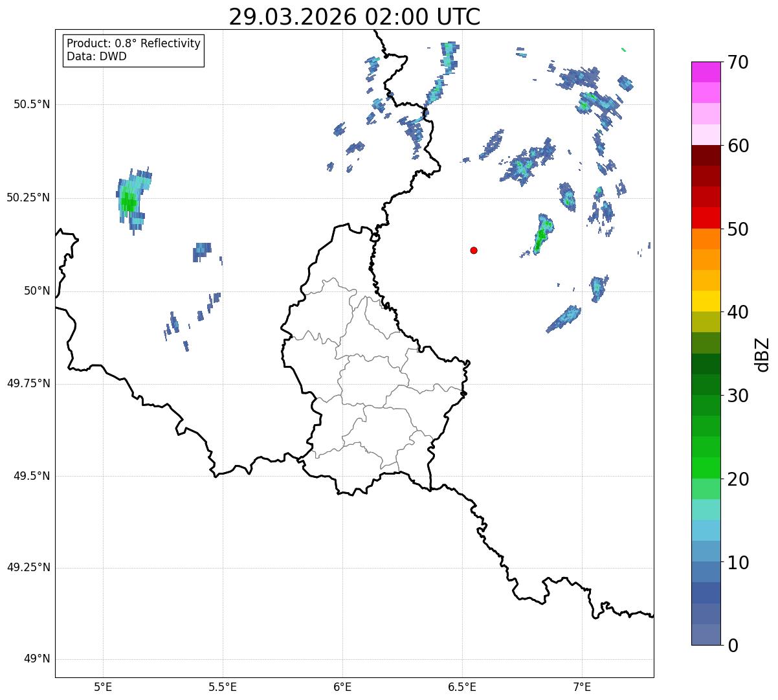
Task: Click the Data: DWD label
Action: click(x=96, y=56)
